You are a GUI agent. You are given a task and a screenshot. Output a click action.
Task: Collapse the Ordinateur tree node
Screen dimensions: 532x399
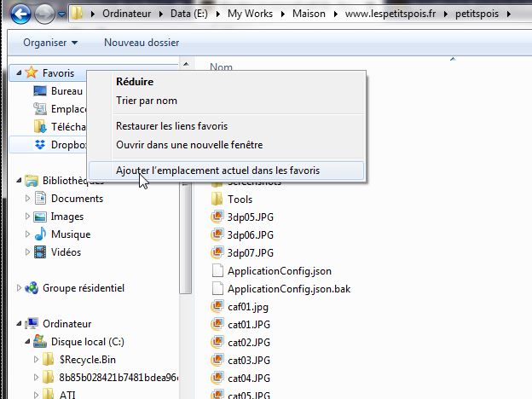20,324
